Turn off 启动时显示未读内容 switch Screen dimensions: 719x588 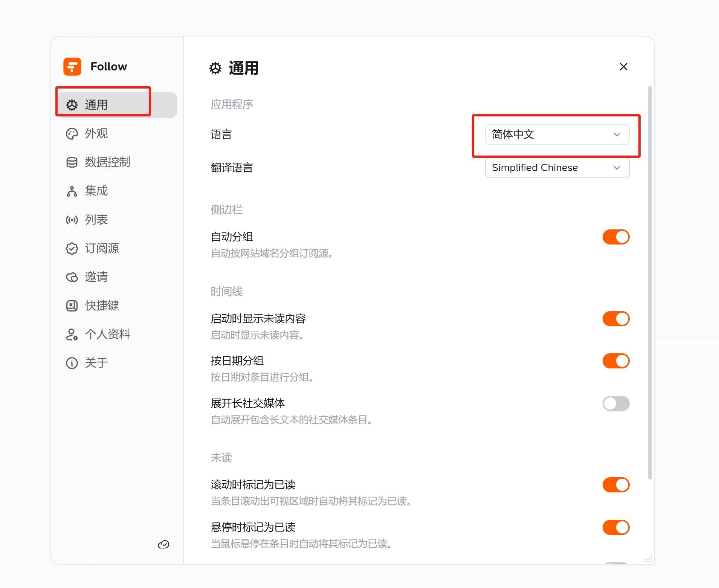point(616,318)
